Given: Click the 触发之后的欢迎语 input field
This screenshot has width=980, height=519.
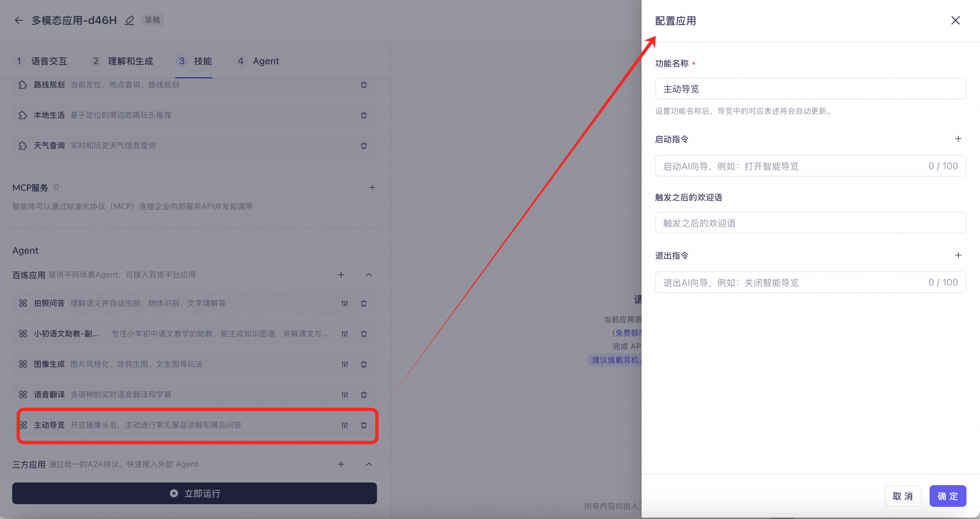Looking at the screenshot, I should point(810,223).
